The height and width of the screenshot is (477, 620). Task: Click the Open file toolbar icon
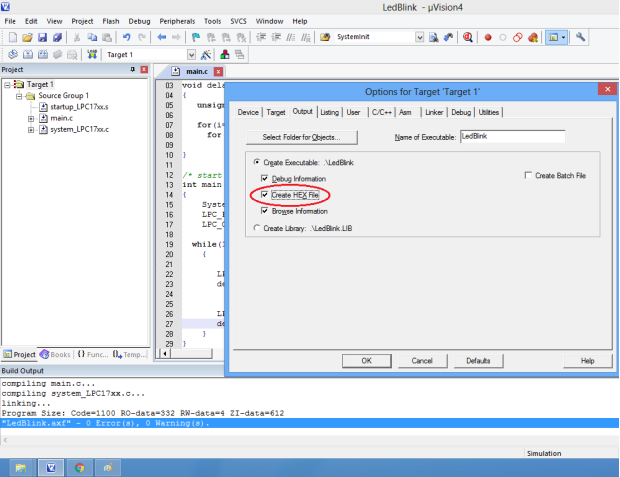click(27, 37)
